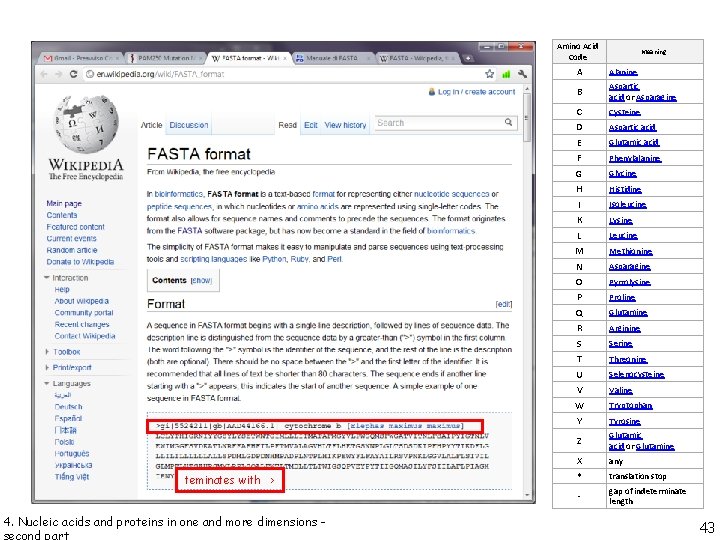720x540 pixels.
Task: Open Recent changes
Action: point(82,324)
